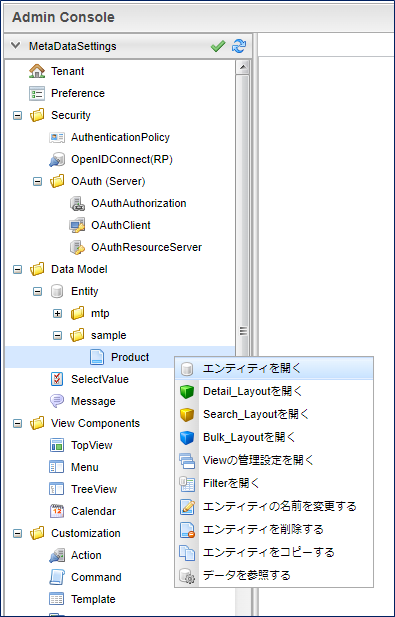Select Detail_Layoutを開く menu text

[253, 392]
